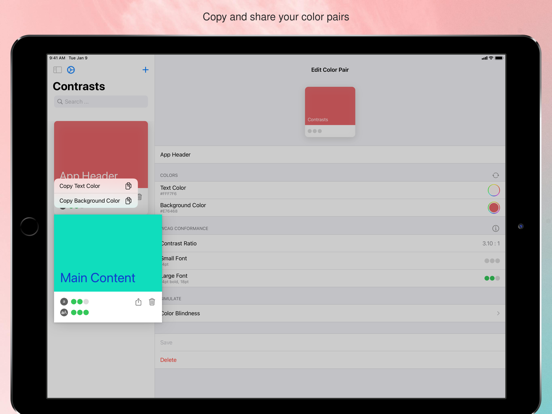Delete Main Content card via trash icon

[x=152, y=302]
